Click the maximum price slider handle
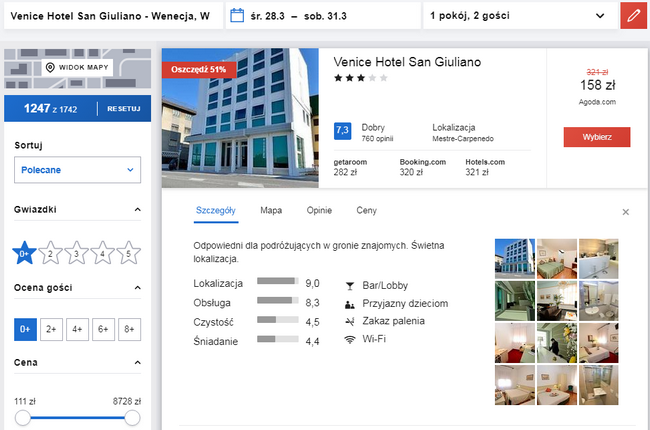The height and width of the screenshot is (430, 650). pyautogui.click(x=132, y=418)
